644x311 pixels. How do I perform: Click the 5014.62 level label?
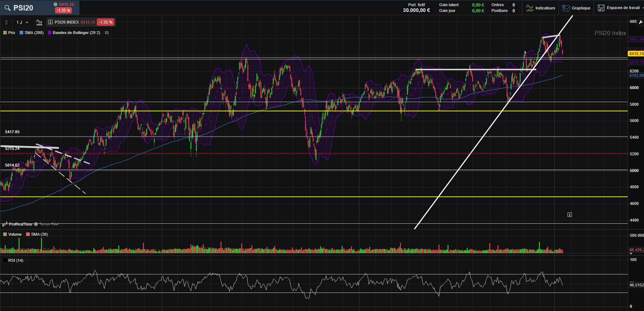point(12,165)
